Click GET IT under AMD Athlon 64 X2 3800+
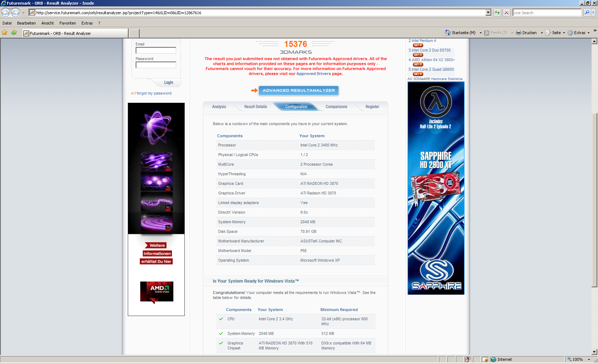 [418, 64]
